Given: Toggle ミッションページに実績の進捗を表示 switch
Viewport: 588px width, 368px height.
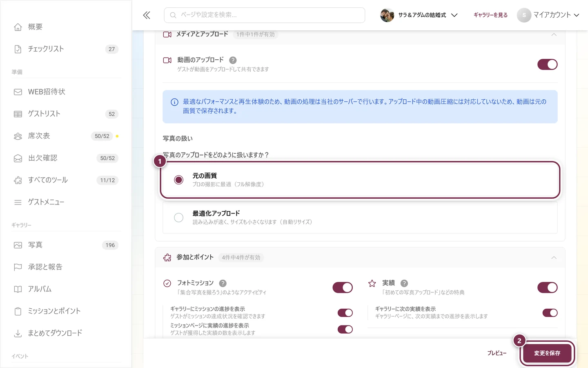Looking at the screenshot, I should 345,329.
